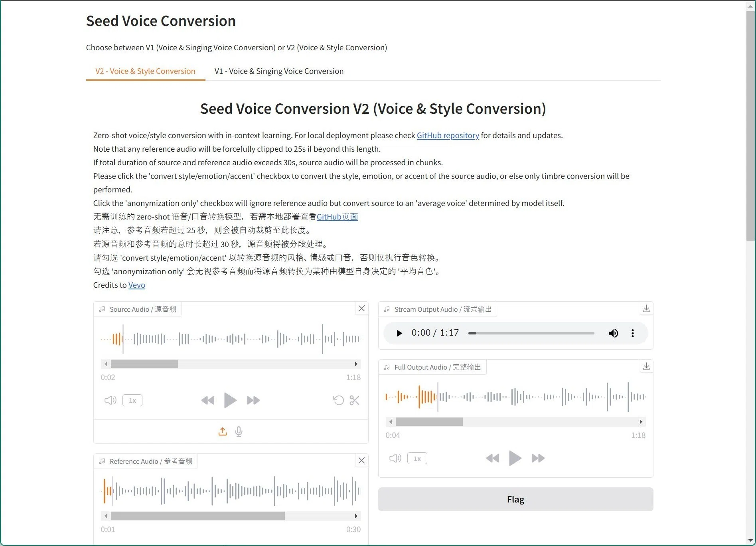The image size is (756, 546).
Task: Rewind the Source Audio
Action: 208,400
